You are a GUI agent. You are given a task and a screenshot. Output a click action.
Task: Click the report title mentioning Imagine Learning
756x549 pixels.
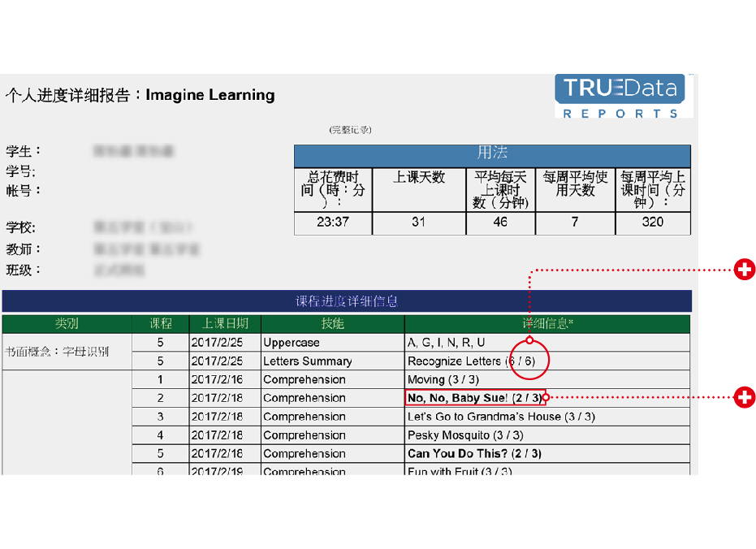coord(140,95)
